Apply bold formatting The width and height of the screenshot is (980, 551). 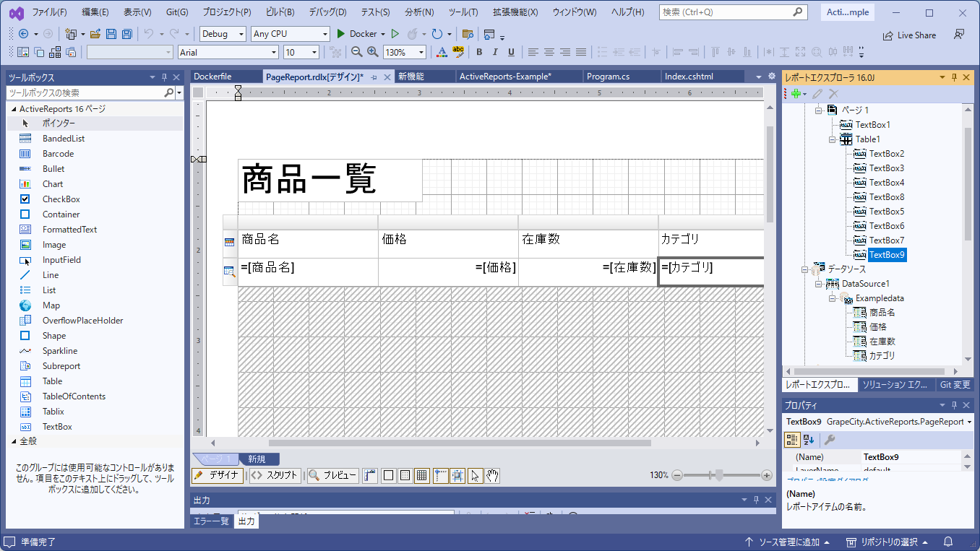[x=478, y=52]
